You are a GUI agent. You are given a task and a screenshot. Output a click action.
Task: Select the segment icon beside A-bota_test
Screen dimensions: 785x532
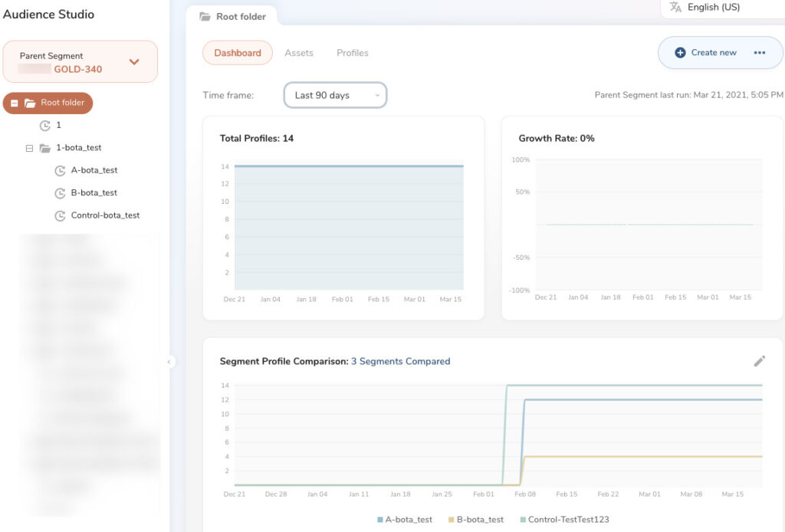60,171
